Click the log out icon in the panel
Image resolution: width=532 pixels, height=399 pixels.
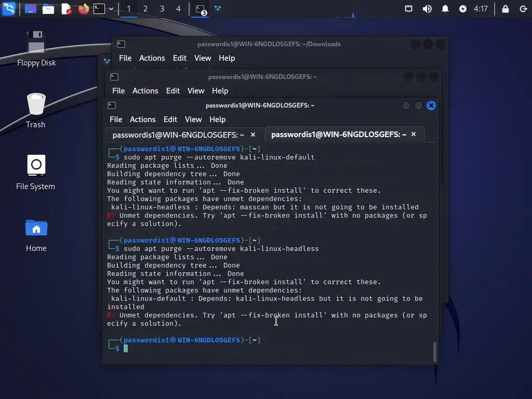point(523,9)
